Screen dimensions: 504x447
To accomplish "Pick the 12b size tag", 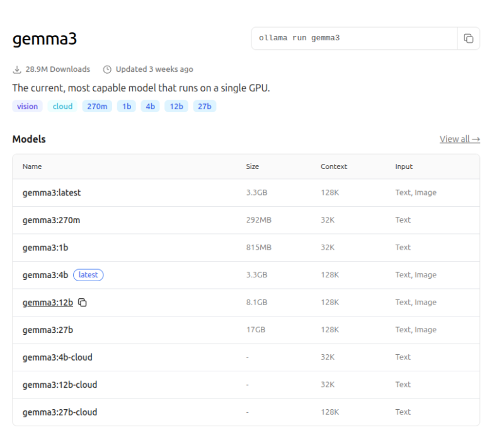I will coord(176,107).
